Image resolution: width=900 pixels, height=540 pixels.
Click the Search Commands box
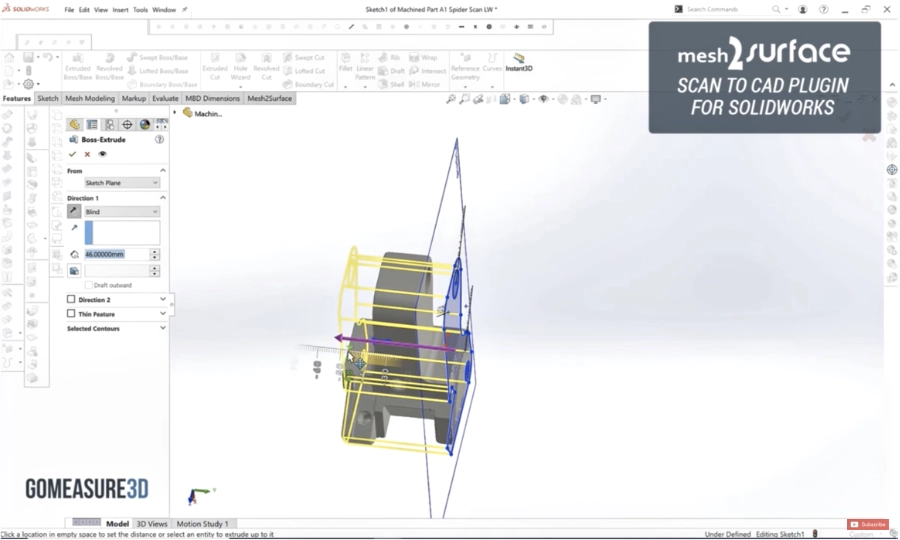tap(725, 10)
